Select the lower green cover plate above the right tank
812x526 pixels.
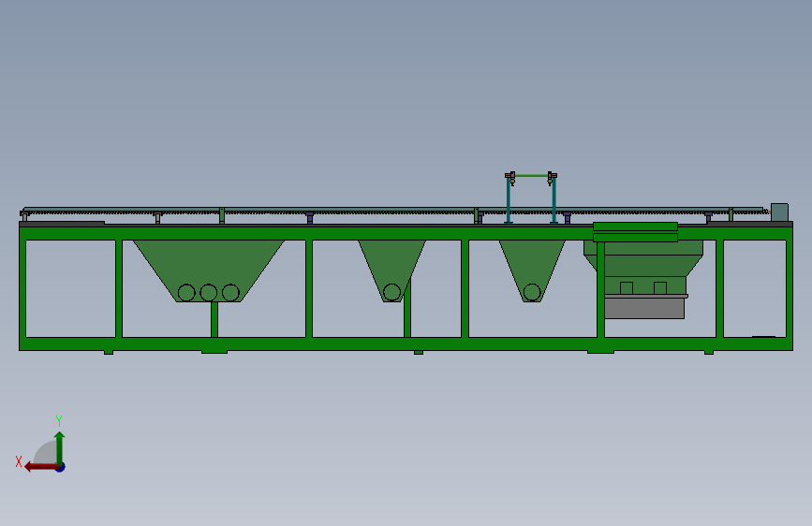635,238
